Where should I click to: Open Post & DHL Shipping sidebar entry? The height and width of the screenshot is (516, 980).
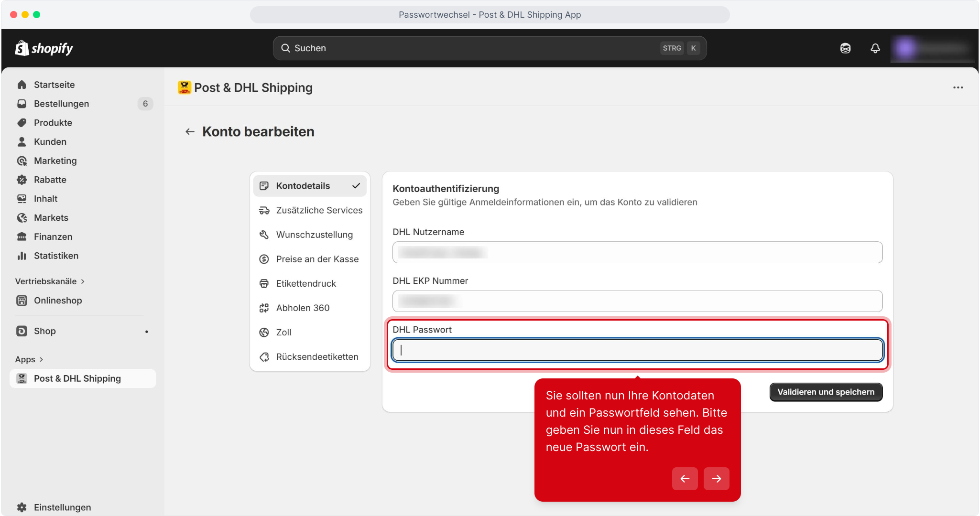(83, 378)
